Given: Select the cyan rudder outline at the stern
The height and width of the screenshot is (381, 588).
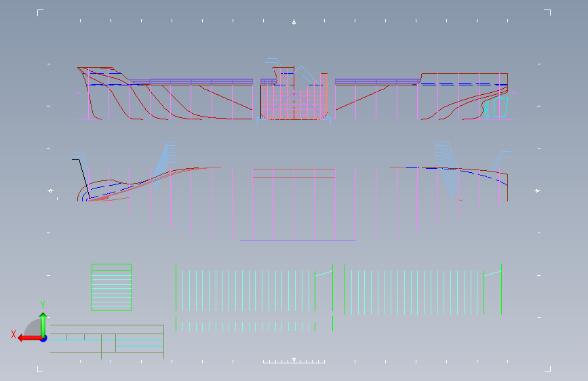Looking at the screenshot, I should click(x=501, y=107).
